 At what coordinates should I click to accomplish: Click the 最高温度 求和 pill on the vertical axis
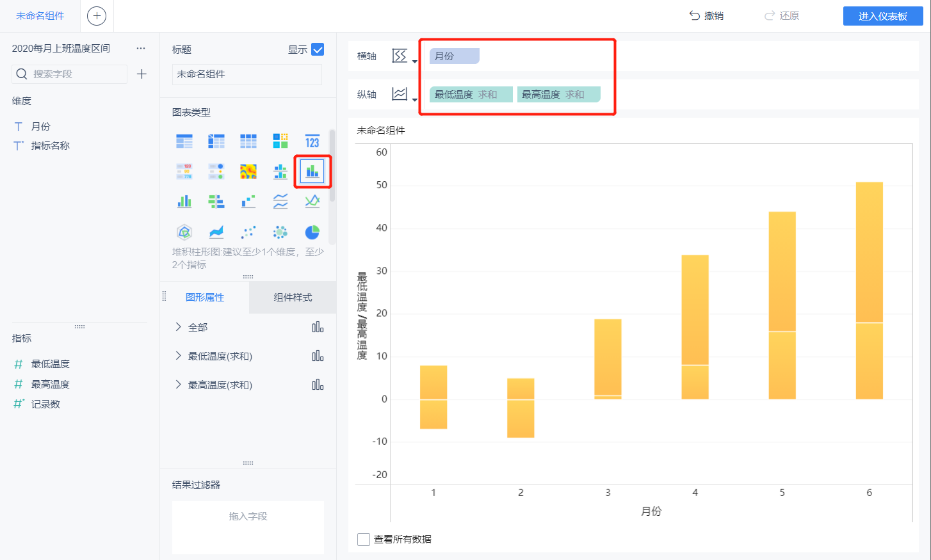point(559,95)
